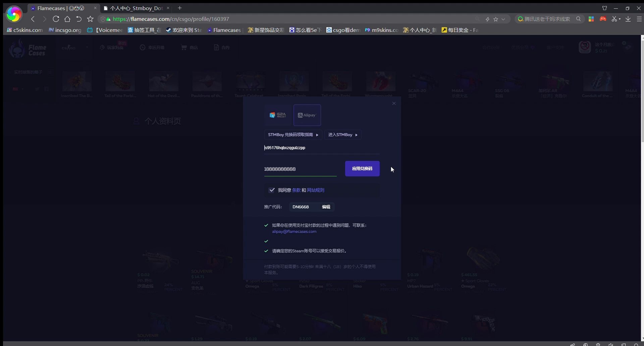Open the 网站规则 site rules link

(316, 190)
